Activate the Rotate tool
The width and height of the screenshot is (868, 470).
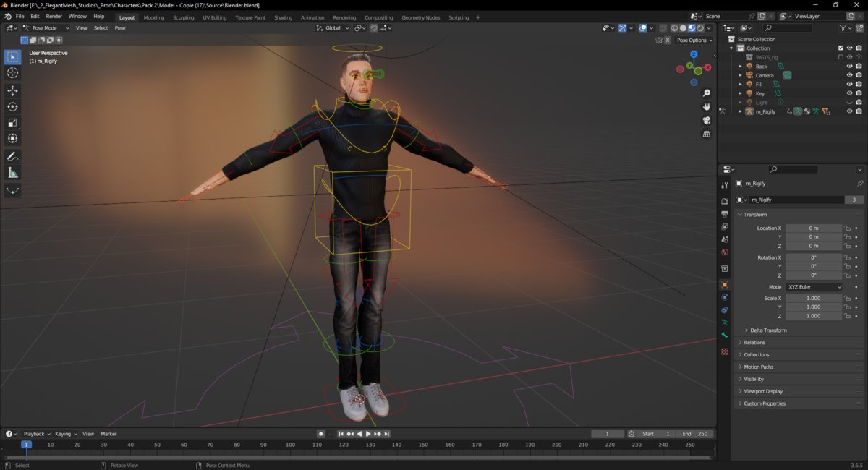(x=12, y=106)
